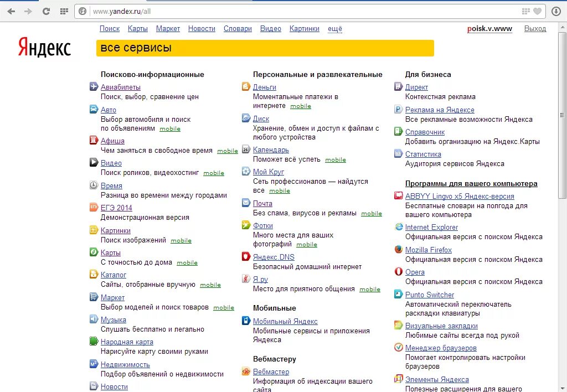567x392 pixels.
Task: Open the Каталог service link
Action: 113,275
